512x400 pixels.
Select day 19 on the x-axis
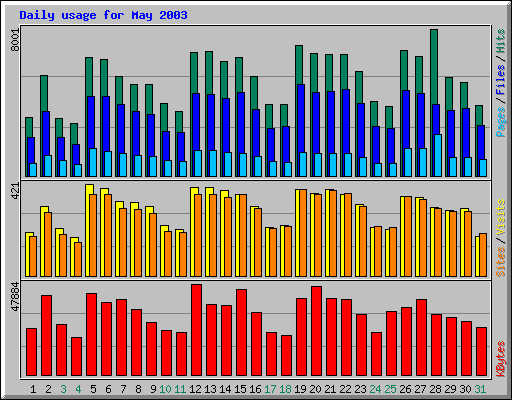(300, 389)
